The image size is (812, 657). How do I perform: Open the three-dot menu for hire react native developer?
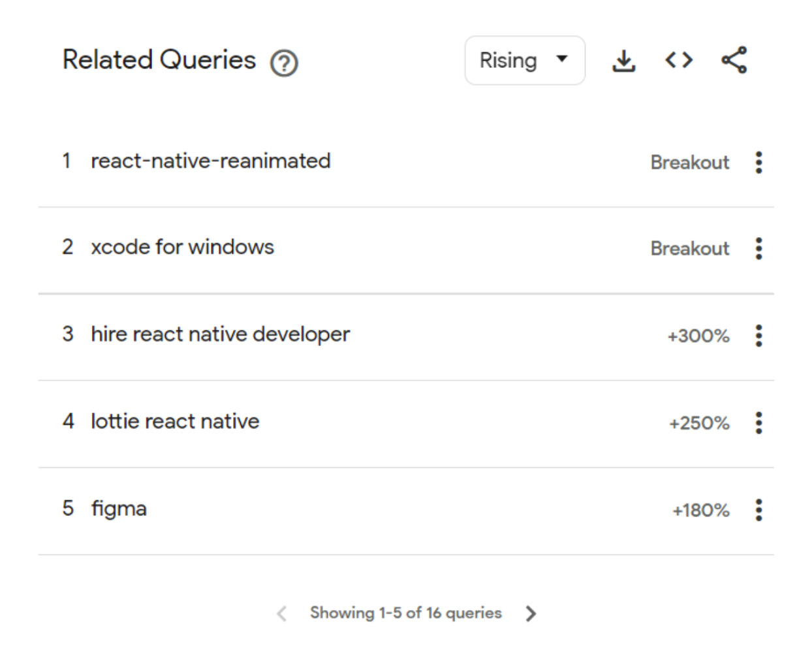(x=758, y=336)
